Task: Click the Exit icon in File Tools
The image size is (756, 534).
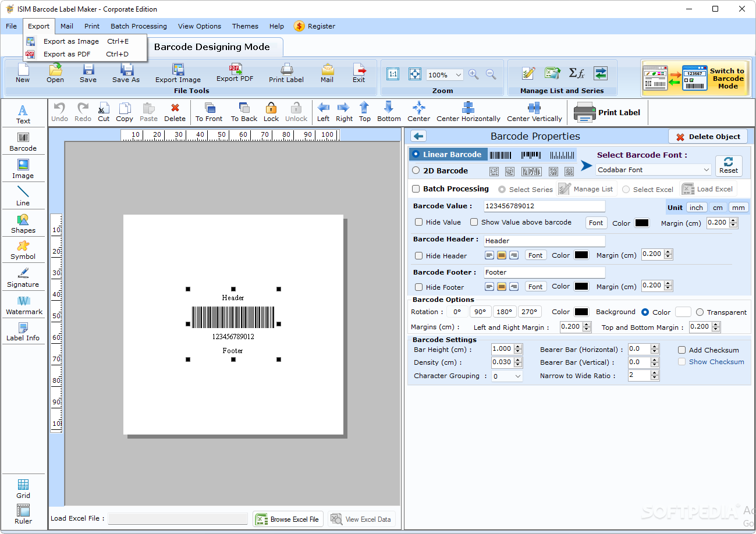Action: [x=359, y=73]
